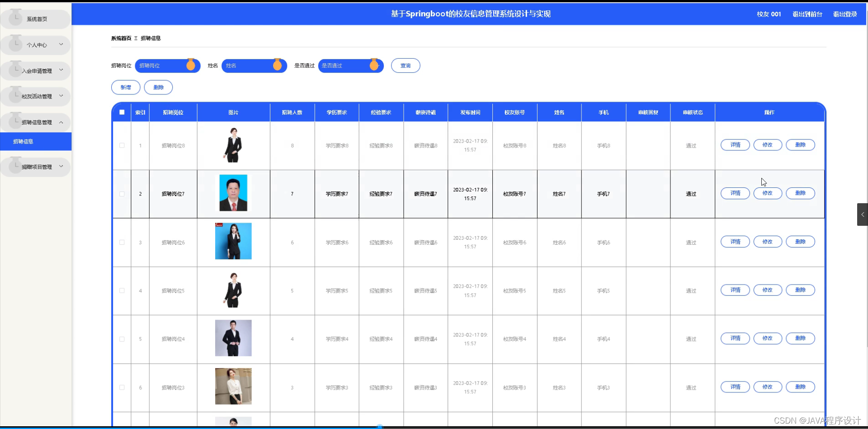Click the orange icon in 姓名 search field
Viewport: 868px width, 429px height.
pyautogui.click(x=278, y=65)
